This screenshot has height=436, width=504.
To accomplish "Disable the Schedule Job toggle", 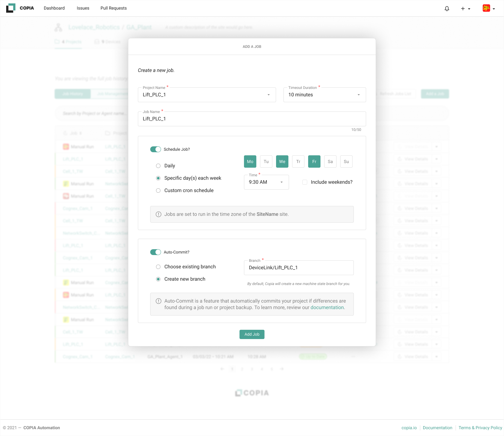I will click(x=156, y=149).
